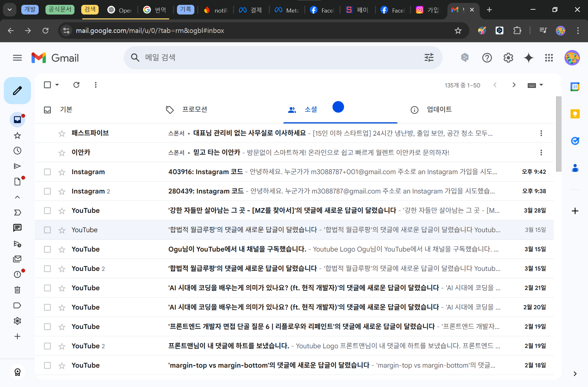Image resolution: width=588 pixels, height=387 pixels.
Task: Open Gmail settings gear at top
Action: pyautogui.click(x=508, y=58)
